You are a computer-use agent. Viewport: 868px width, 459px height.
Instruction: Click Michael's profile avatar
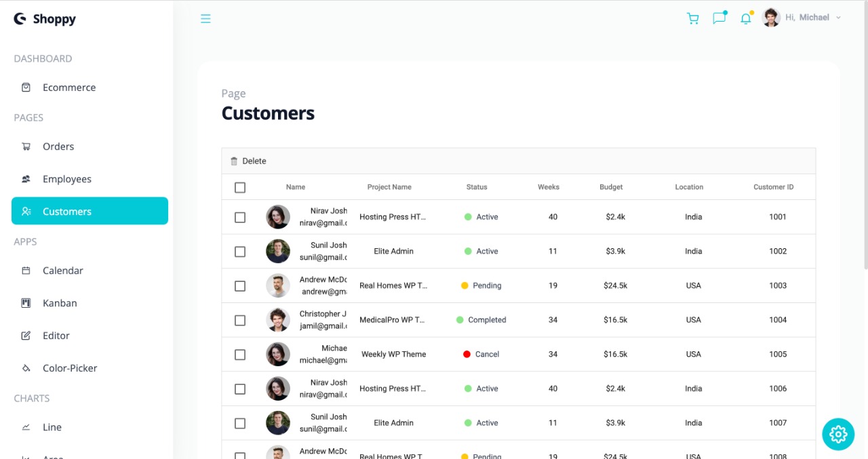click(x=771, y=18)
